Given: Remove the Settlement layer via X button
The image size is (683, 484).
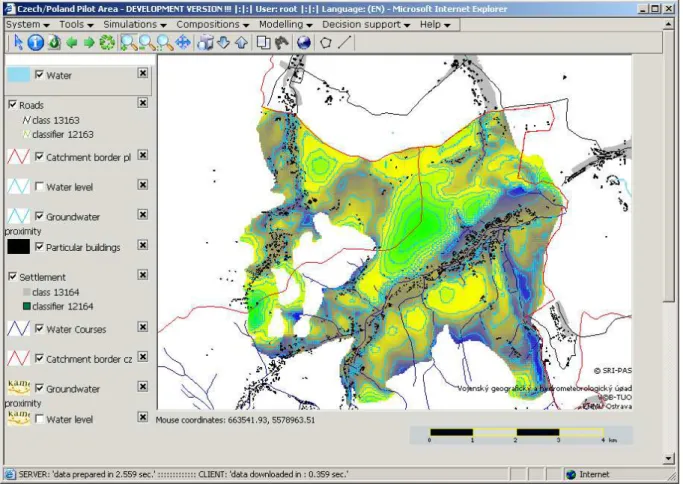Looking at the screenshot, I should coord(143,274).
